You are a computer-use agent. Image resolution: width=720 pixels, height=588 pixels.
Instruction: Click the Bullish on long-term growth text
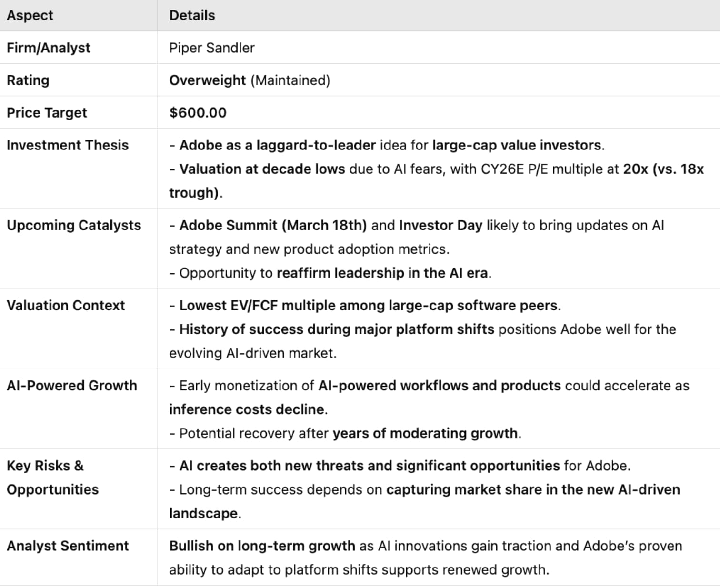(262, 546)
